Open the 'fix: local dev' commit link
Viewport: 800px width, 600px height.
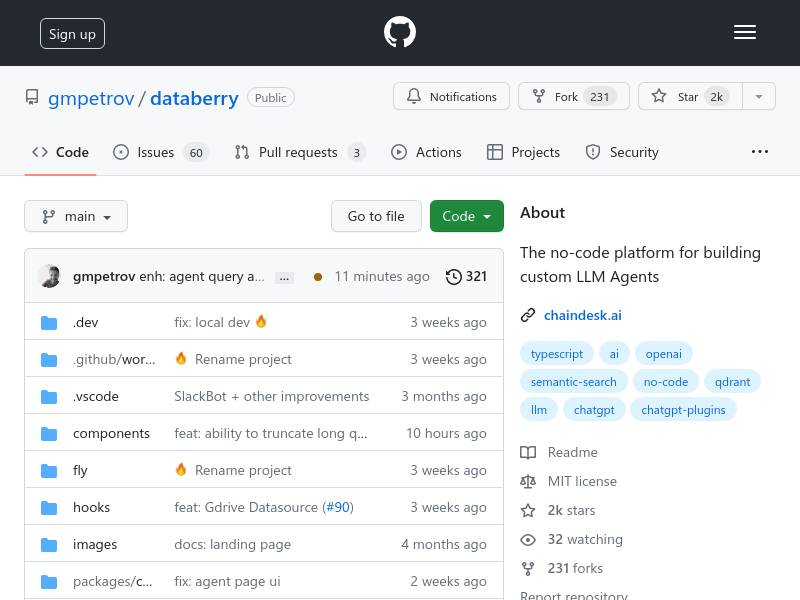[212, 322]
